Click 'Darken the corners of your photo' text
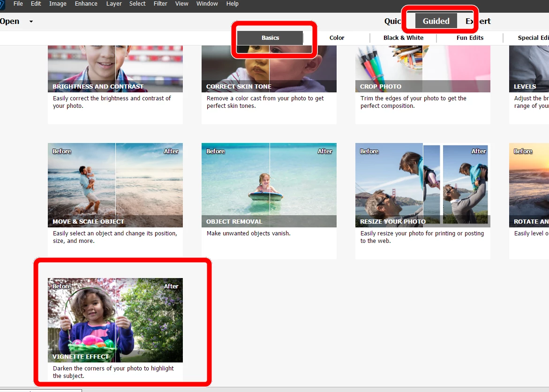This screenshot has width=549, height=392. pos(113,372)
